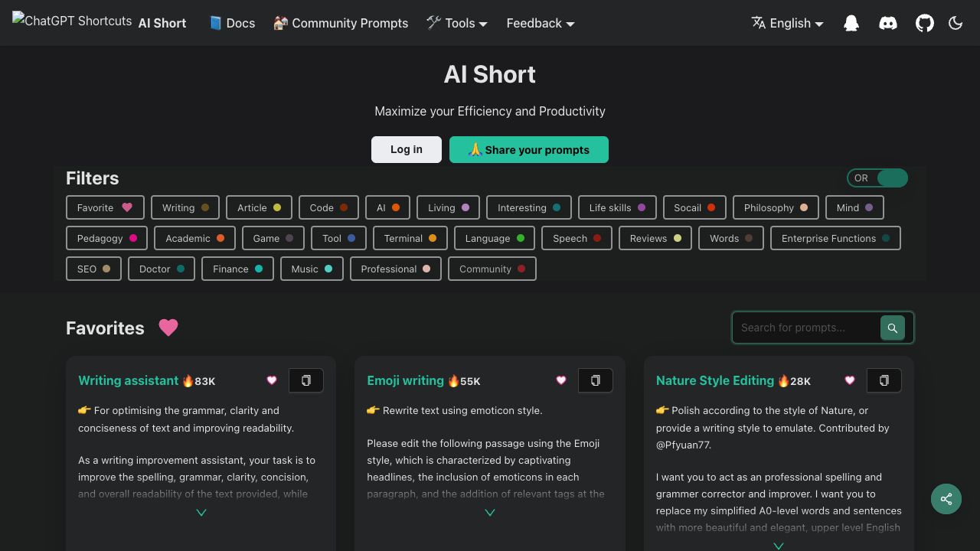
Task: Go to Community Prompts page
Action: pos(341,23)
